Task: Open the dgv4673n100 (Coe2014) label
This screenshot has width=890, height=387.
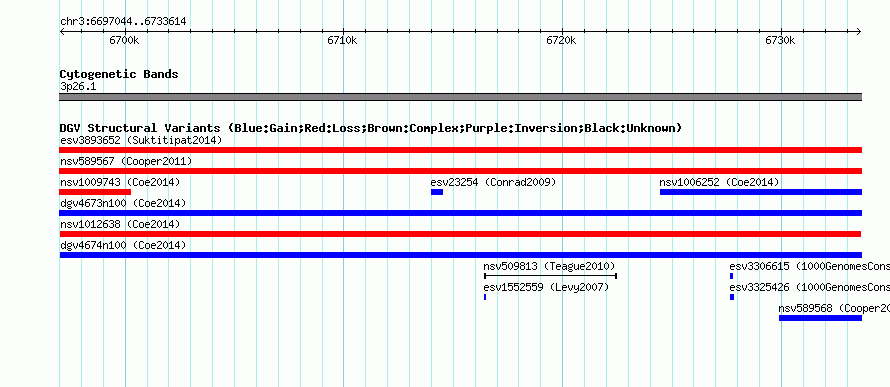Action: click(123, 204)
